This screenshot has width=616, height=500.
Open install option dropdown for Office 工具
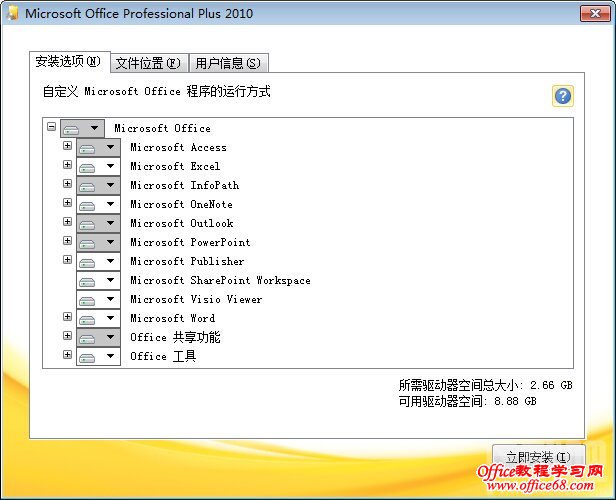pyautogui.click(x=98, y=356)
